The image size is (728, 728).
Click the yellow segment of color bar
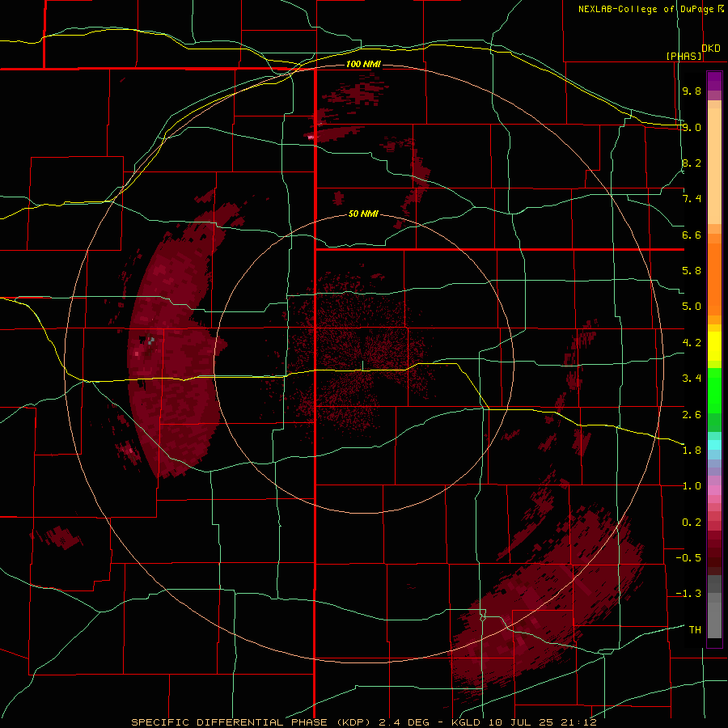click(714, 346)
